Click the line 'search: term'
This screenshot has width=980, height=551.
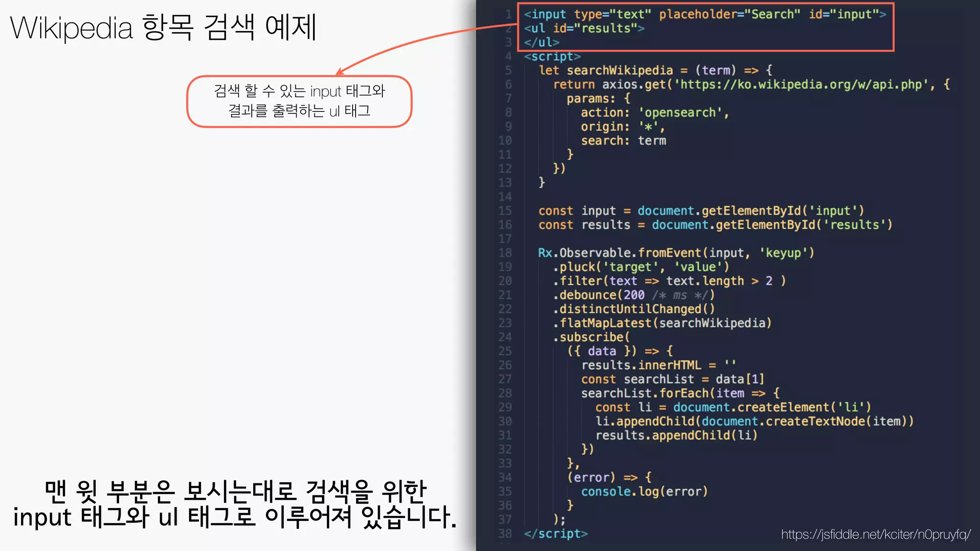[x=624, y=141]
